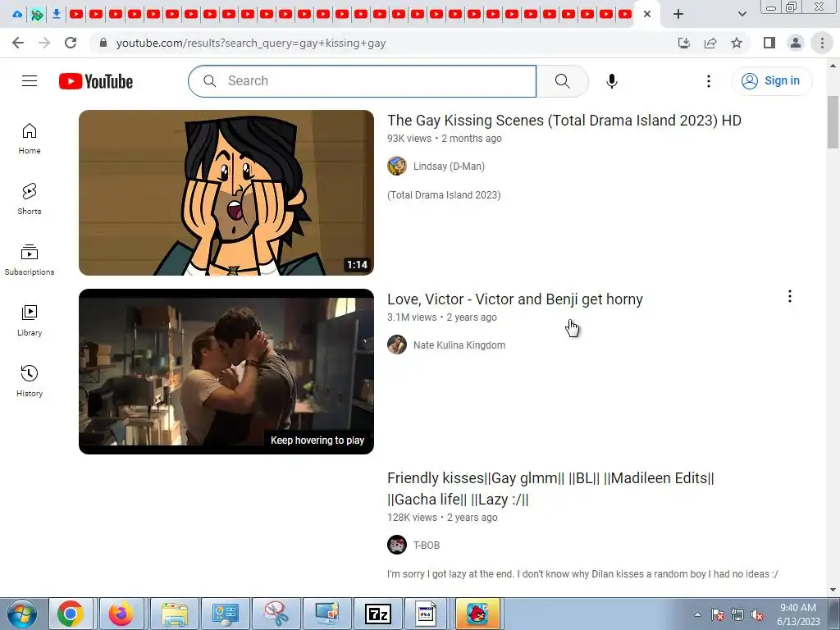
Task: Open Subscriptions in the sidebar
Action: click(x=30, y=260)
